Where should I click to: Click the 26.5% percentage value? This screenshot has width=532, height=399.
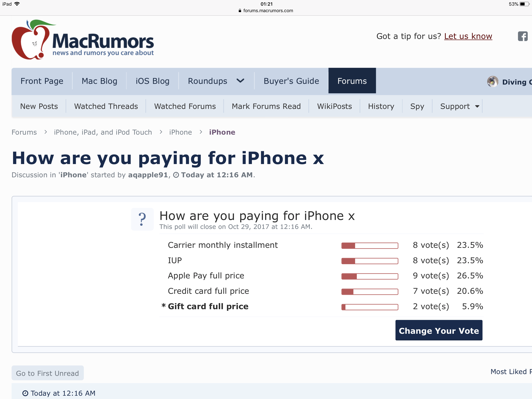[x=470, y=276]
